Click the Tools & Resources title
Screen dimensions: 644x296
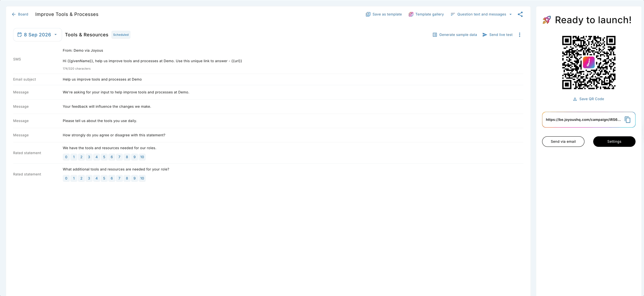(87, 35)
